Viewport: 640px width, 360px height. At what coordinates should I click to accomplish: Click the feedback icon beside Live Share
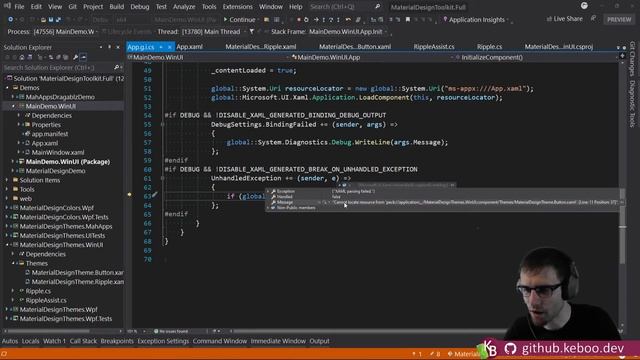click(x=593, y=19)
